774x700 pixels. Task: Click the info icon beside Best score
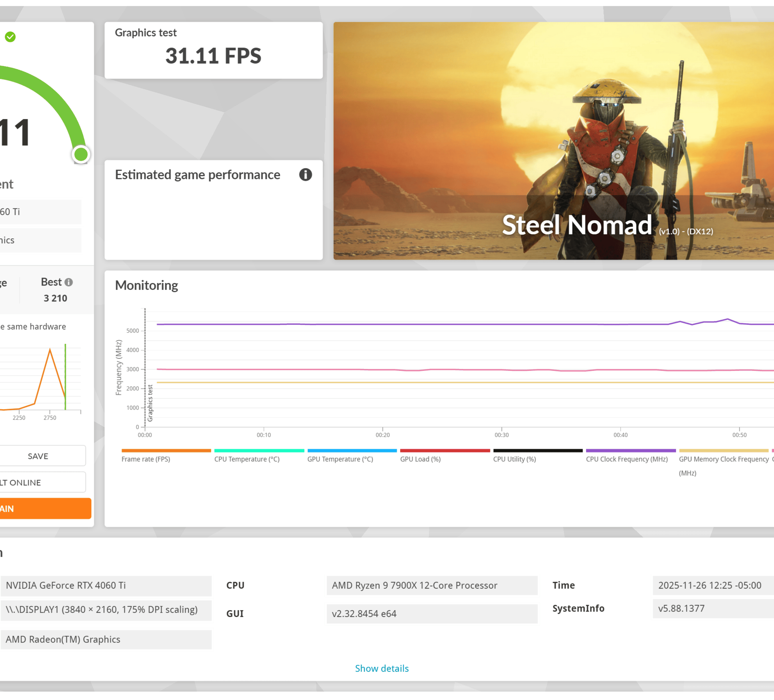coord(69,283)
